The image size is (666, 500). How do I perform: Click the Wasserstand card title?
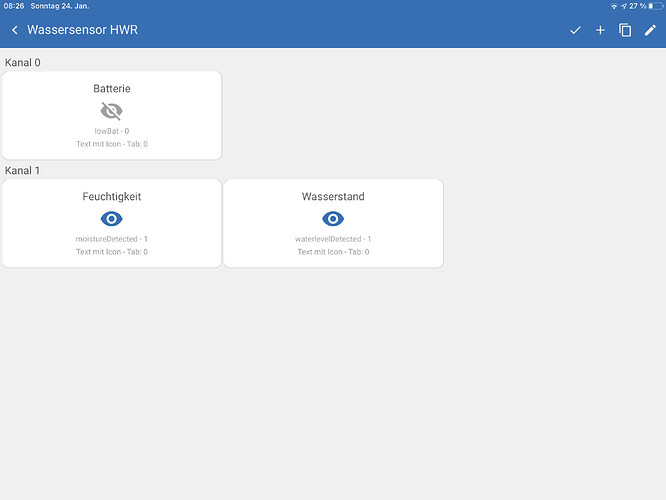click(x=333, y=197)
